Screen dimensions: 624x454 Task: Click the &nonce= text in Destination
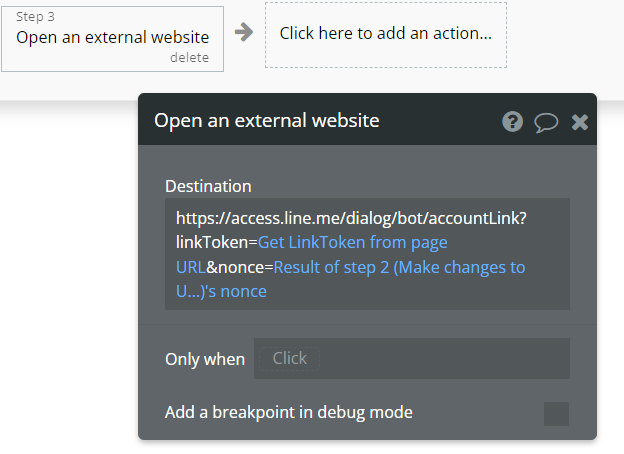coord(240,267)
